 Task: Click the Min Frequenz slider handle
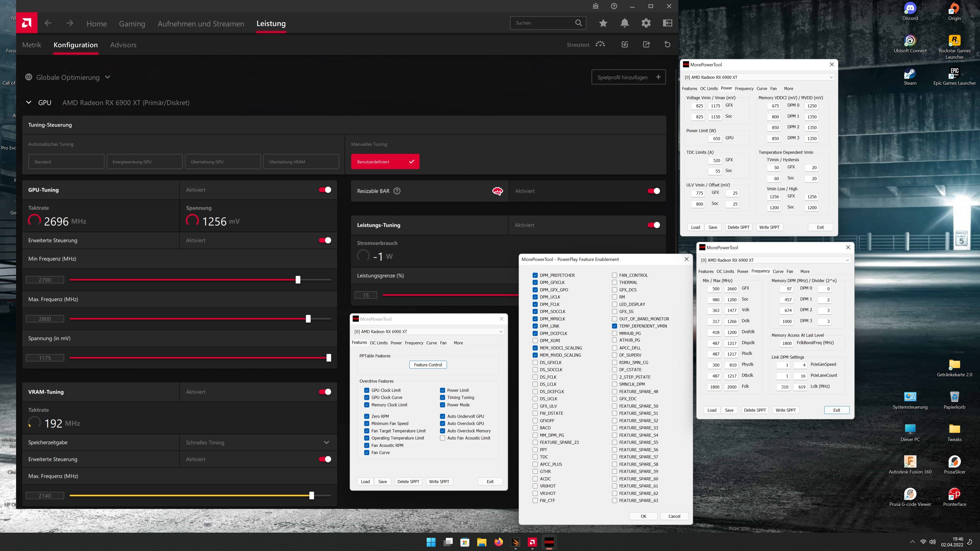pyautogui.click(x=298, y=280)
